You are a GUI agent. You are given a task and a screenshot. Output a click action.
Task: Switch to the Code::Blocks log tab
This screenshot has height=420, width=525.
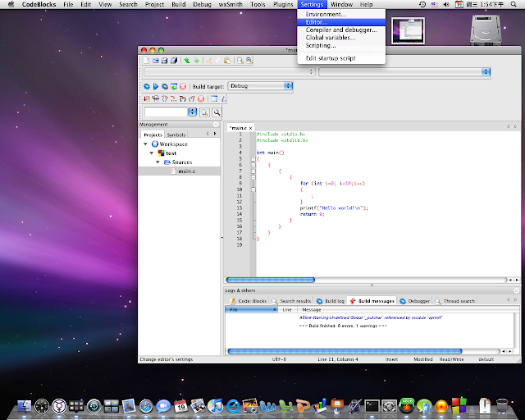(x=248, y=301)
